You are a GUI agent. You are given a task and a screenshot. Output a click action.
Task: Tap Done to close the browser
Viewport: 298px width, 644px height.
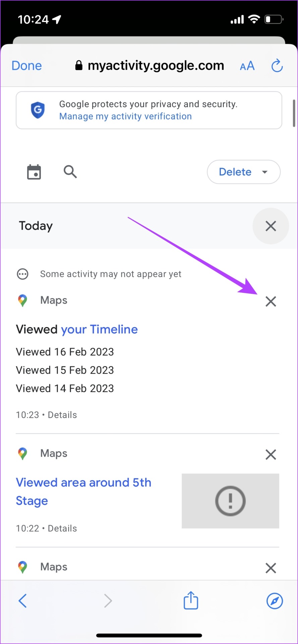(x=27, y=66)
